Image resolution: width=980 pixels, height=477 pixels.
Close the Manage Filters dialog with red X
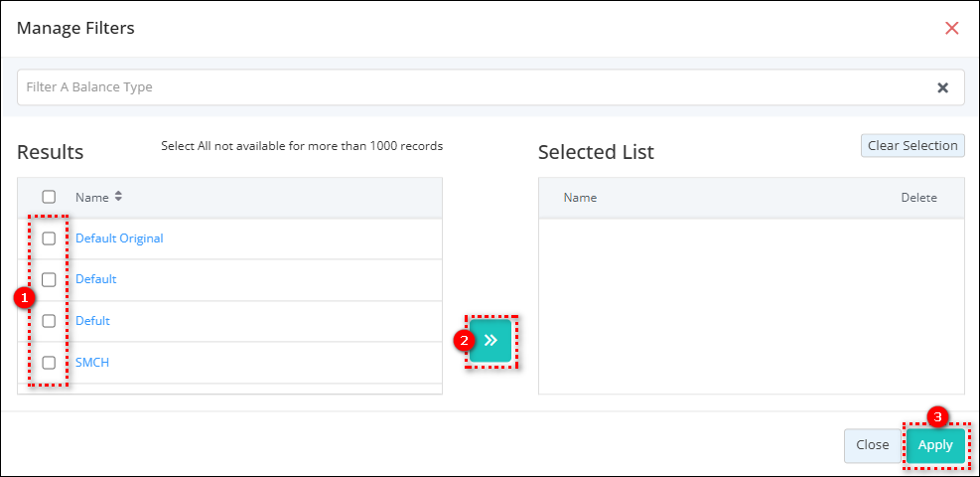951,28
